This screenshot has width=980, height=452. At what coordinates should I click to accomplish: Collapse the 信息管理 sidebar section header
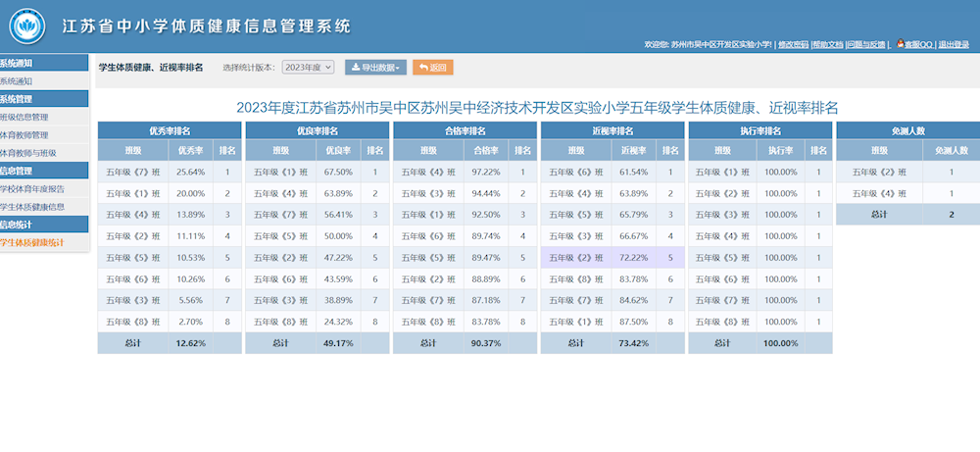(44, 171)
